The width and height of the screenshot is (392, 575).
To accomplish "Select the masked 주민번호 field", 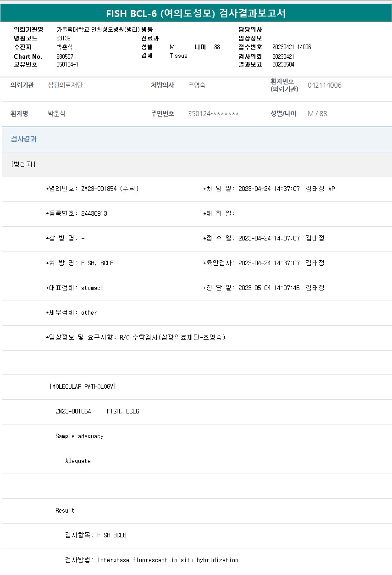I will click(213, 114).
